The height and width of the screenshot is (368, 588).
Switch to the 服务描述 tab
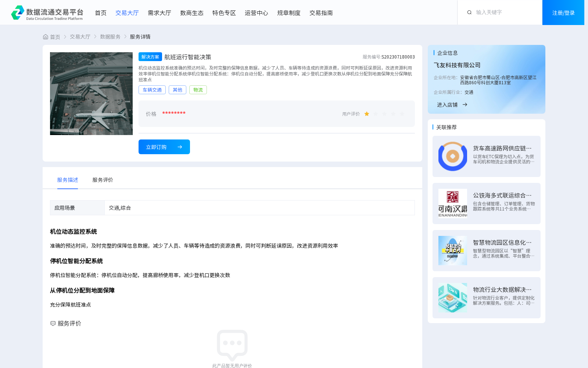coord(68,180)
